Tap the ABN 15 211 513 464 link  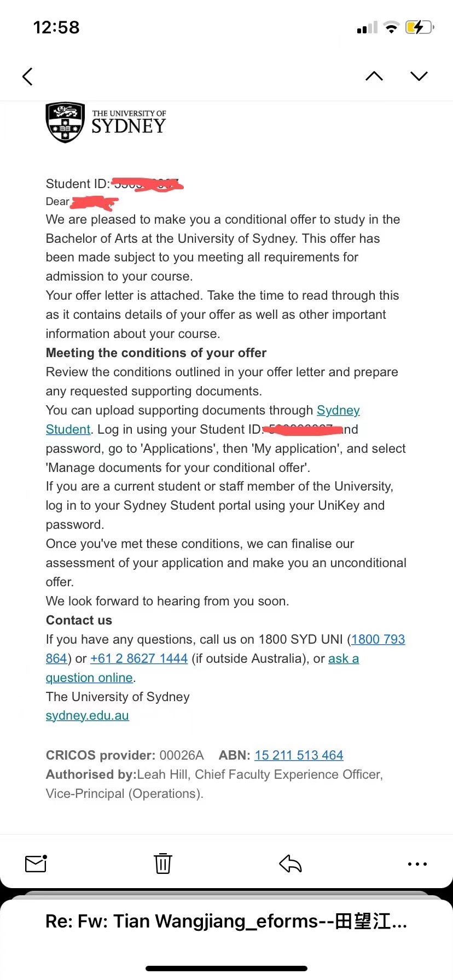pos(299,755)
